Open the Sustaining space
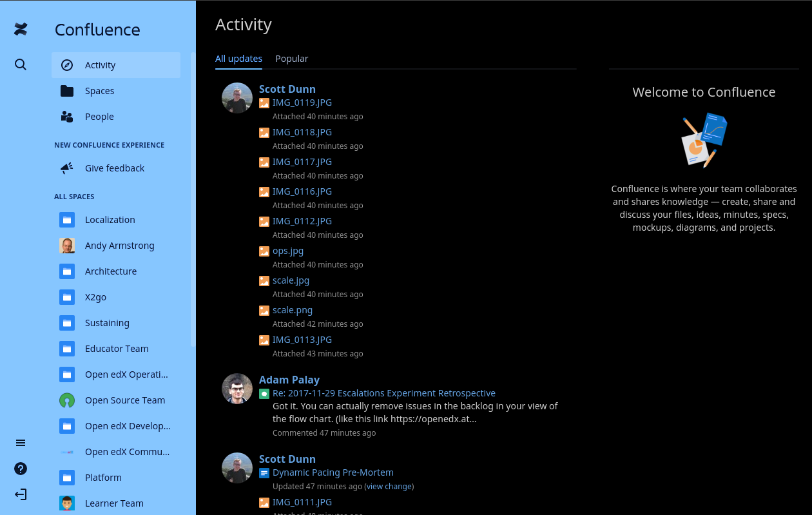The image size is (812, 515). click(x=116, y=323)
